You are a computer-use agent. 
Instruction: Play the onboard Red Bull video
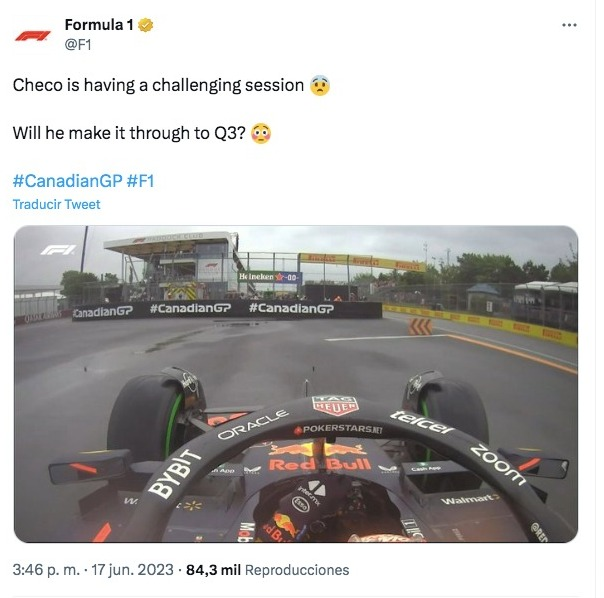click(296, 384)
